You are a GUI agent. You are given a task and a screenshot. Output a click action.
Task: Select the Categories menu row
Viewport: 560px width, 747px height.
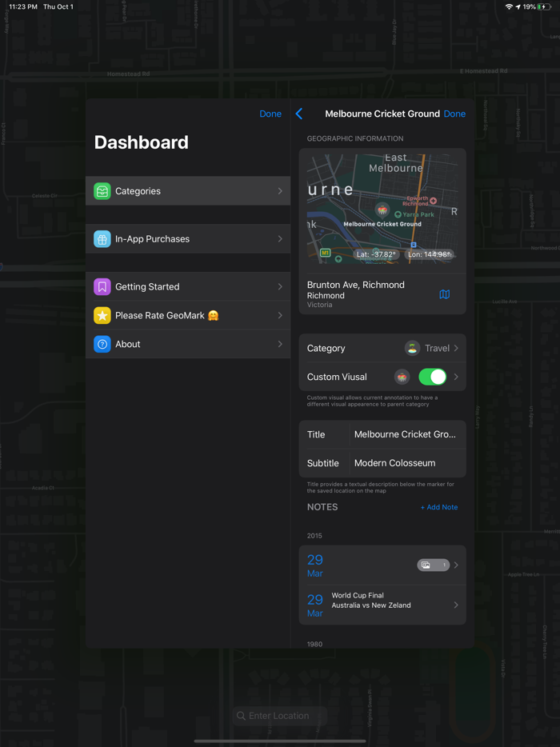coord(188,191)
